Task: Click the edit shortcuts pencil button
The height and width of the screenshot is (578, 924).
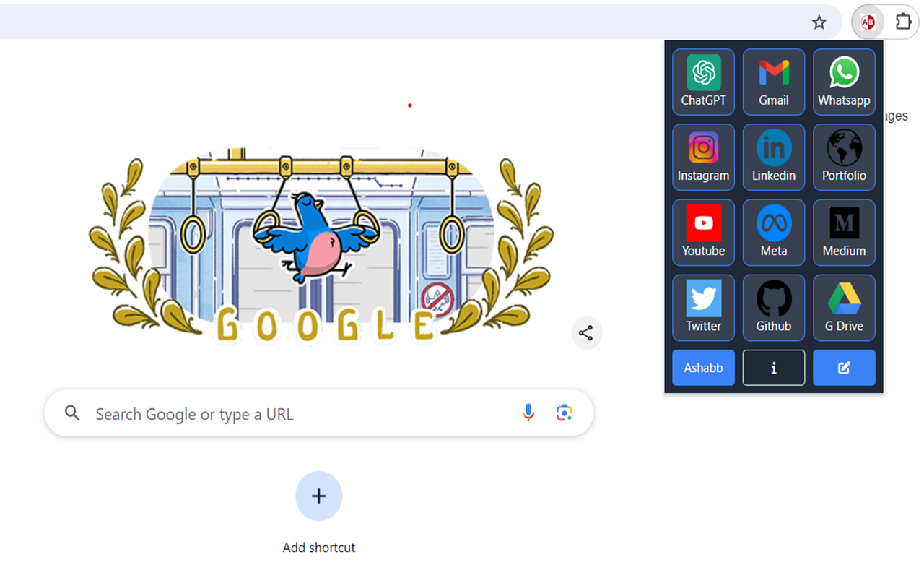Action: [x=844, y=368]
